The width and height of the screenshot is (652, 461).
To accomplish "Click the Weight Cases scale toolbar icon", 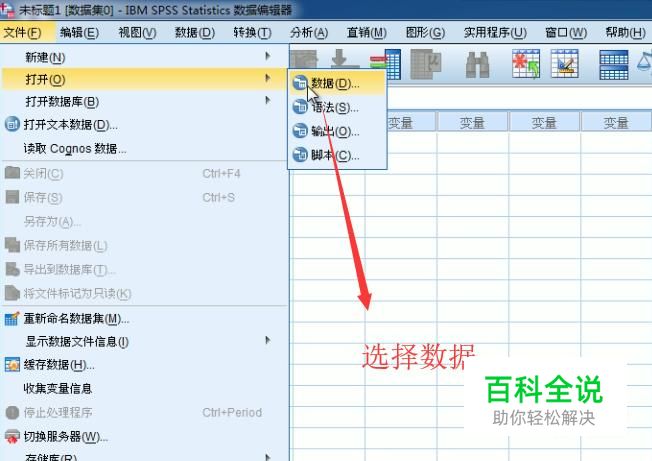I will coord(644,62).
